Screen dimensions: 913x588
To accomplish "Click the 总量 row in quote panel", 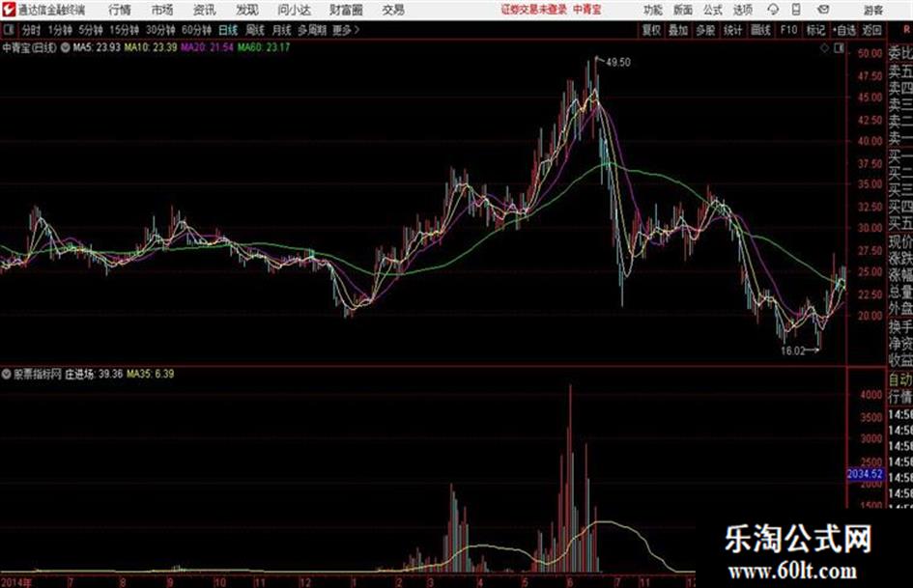I will click(900, 292).
